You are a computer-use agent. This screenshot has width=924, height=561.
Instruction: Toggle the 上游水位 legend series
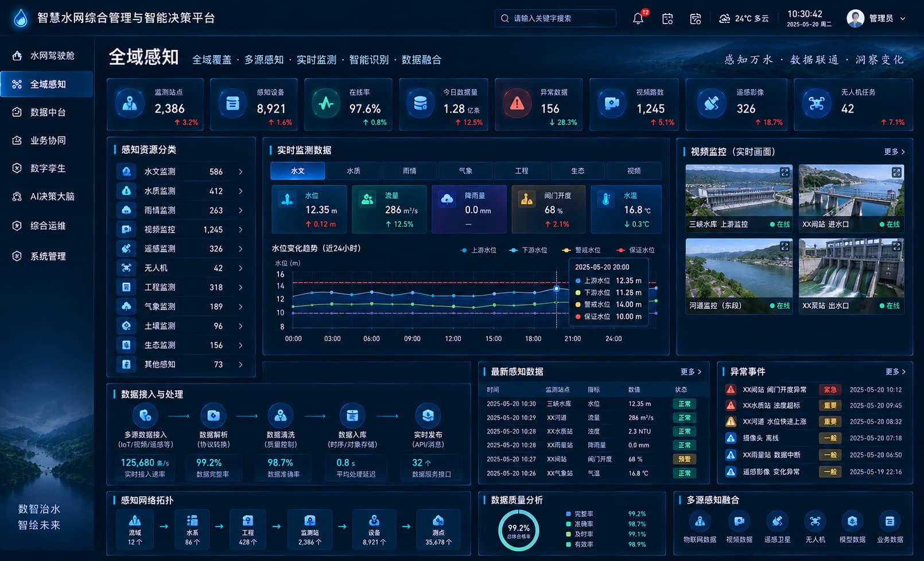[479, 250]
